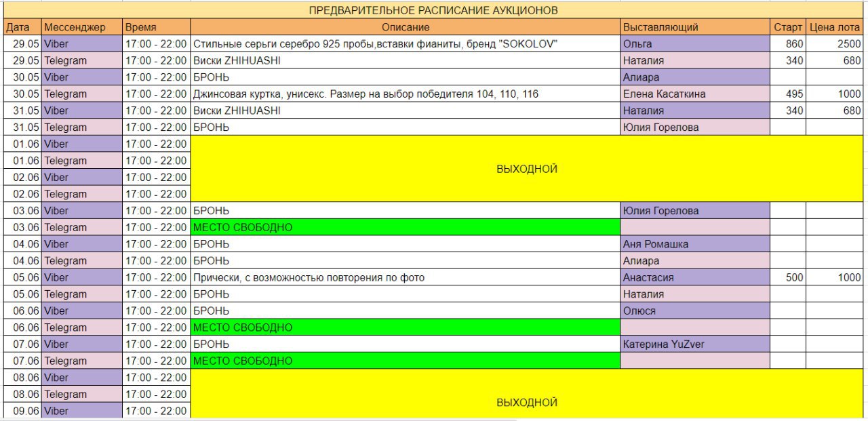868x421 pixels.
Task: Select the 'Viber' cell for 09.06
Action: tap(82, 411)
